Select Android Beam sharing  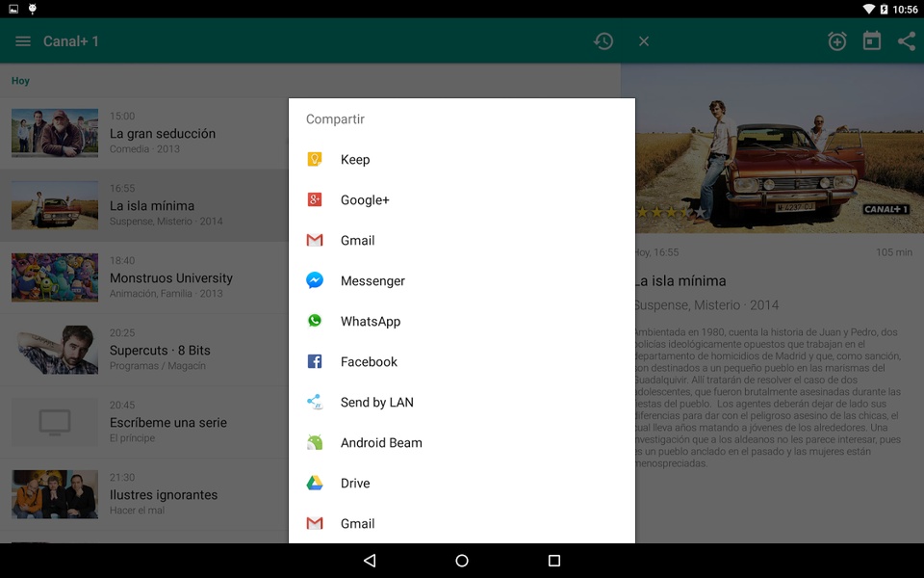461,442
